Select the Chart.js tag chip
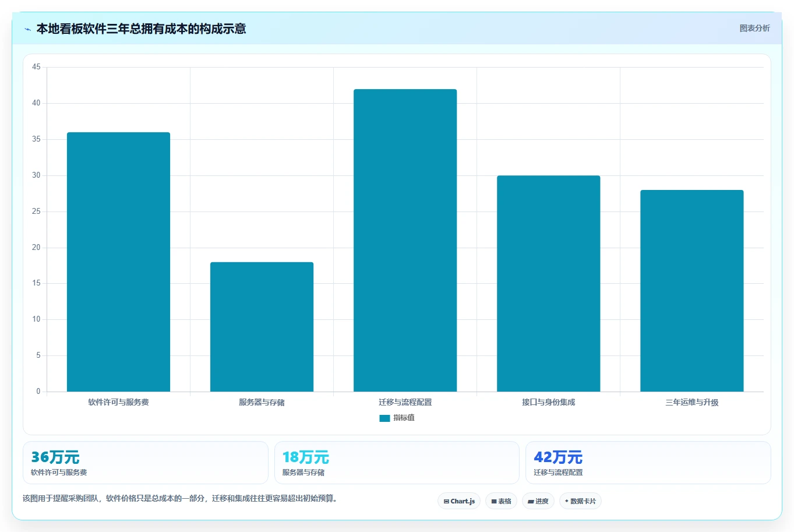794x532 pixels. pos(459,501)
